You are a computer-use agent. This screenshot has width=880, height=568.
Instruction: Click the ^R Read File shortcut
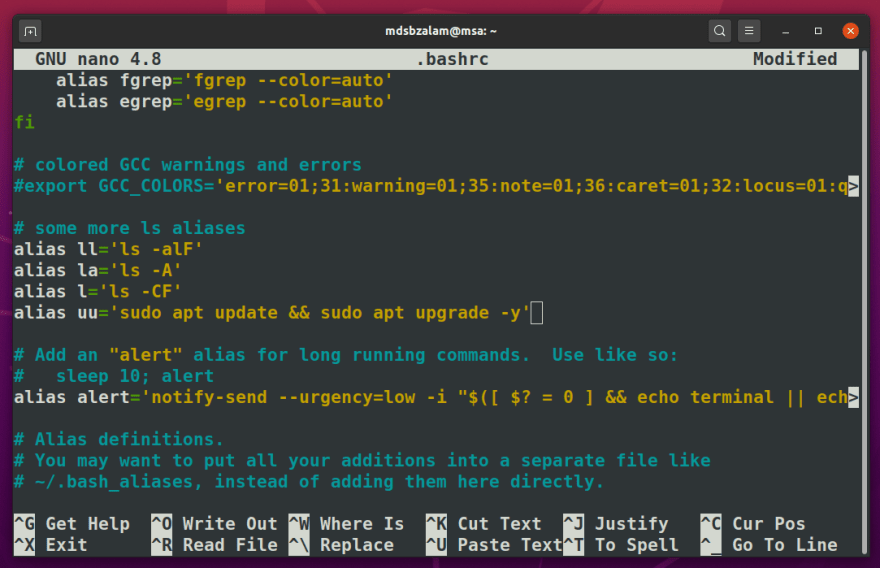pyautogui.click(x=214, y=545)
